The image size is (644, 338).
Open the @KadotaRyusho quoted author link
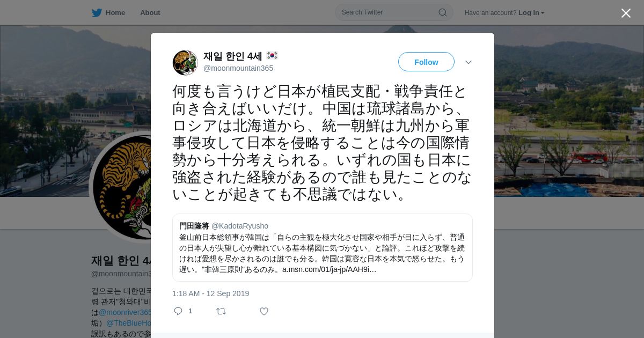[x=240, y=226]
